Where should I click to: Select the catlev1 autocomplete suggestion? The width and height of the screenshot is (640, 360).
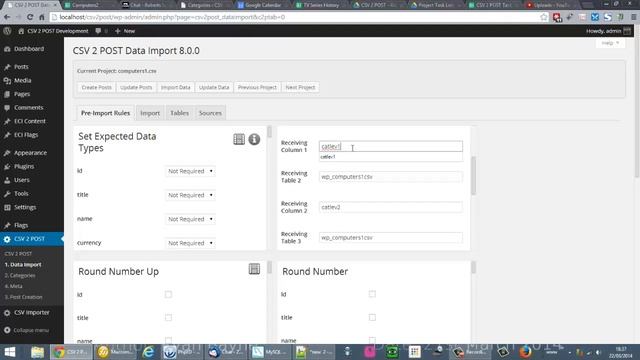(x=391, y=157)
